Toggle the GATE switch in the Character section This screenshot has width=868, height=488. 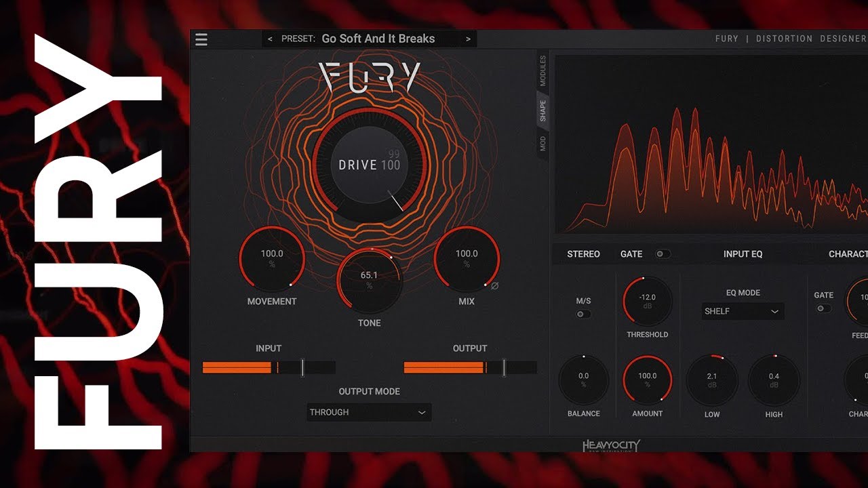pos(824,308)
